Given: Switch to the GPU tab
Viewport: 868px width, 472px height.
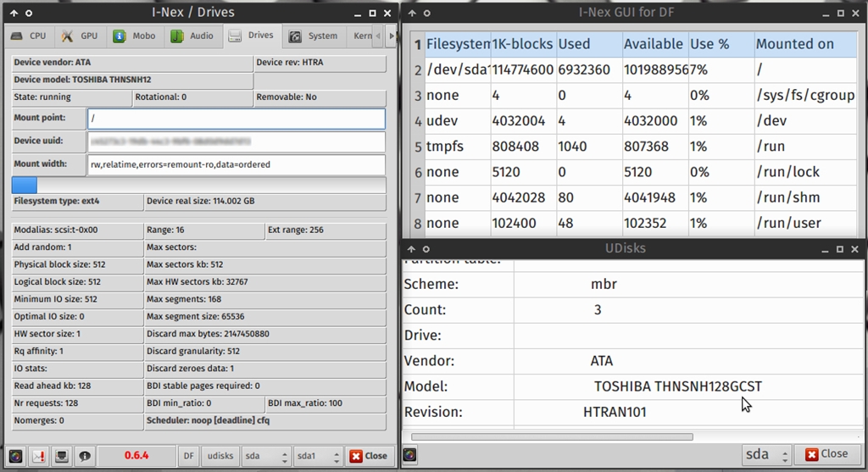Looking at the screenshot, I should point(79,36).
